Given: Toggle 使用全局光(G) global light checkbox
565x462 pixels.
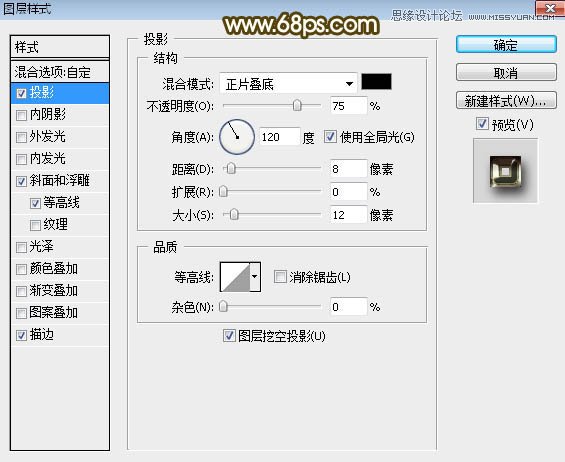Looking at the screenshot, I should pyautogui.click(x=330, y=137).
